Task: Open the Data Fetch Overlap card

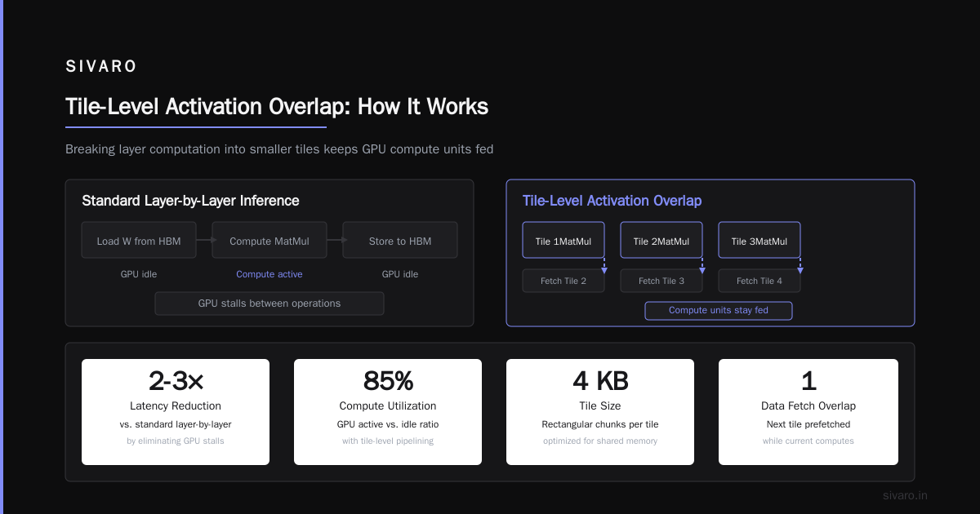Action: 808,412
